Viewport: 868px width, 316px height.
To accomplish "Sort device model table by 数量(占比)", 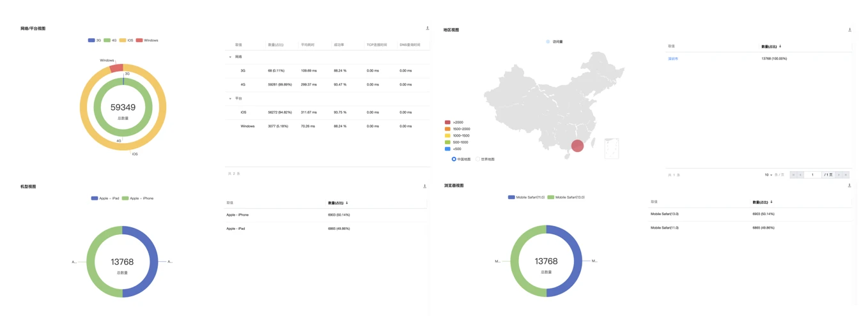I will [x=346, y=203].
